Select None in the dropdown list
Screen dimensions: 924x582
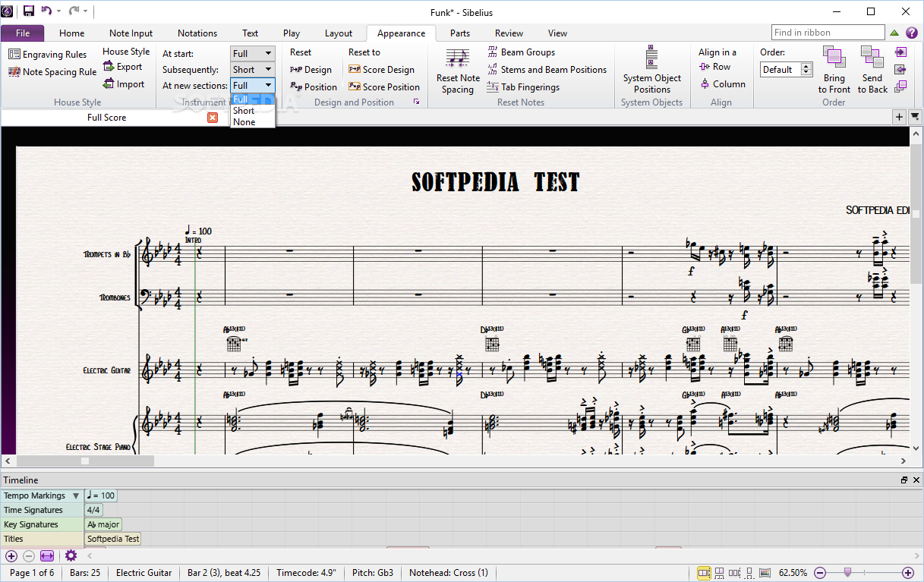pos(252,122)
